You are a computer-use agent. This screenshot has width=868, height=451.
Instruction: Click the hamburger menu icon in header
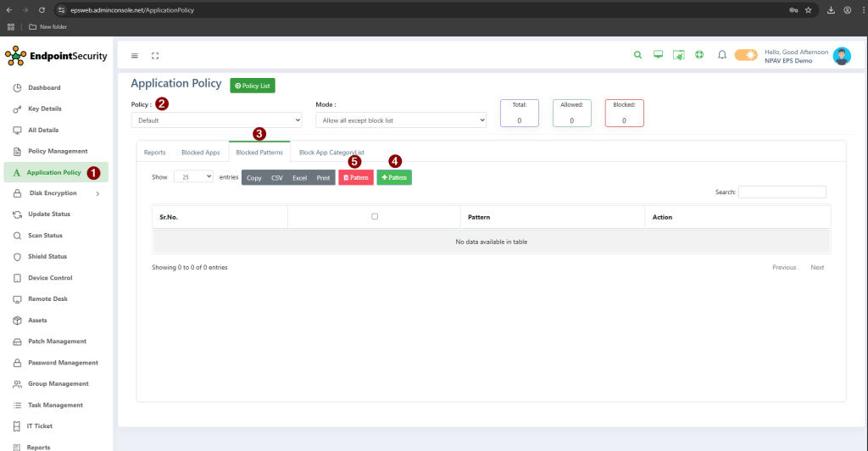coord(135,56)
